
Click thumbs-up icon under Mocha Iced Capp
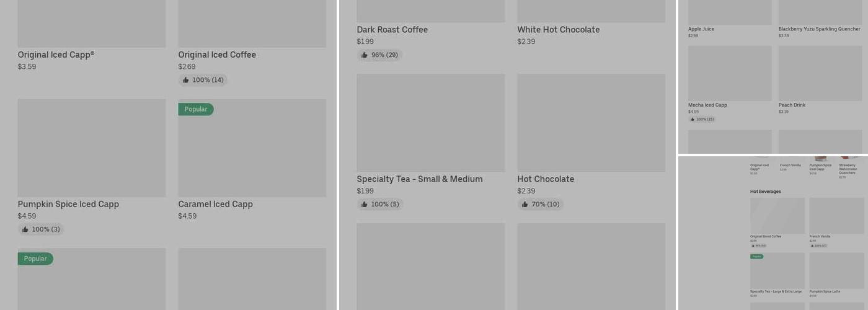(693, 119)
